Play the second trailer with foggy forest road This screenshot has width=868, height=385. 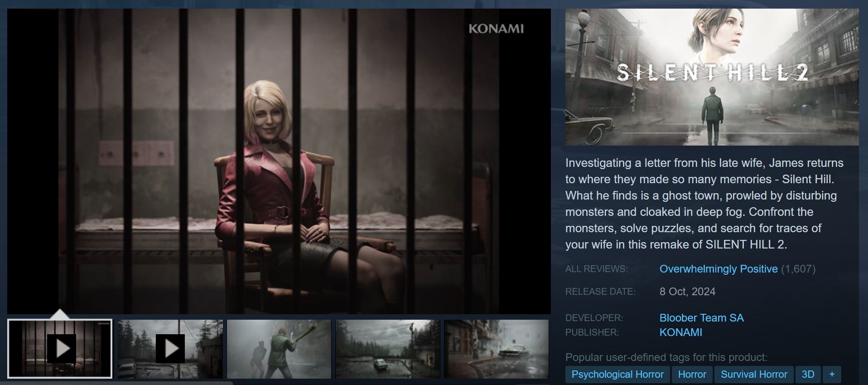[x=170, y=349]
